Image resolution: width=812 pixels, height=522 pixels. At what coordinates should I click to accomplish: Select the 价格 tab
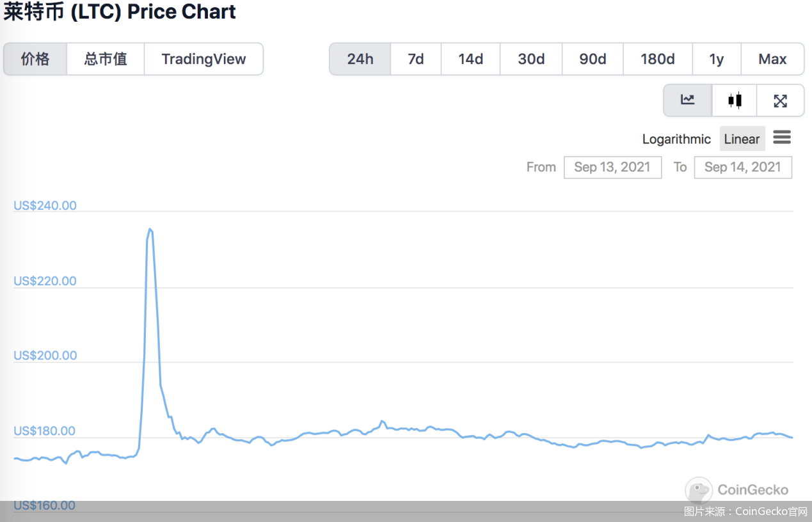pyautogui.click(x=35, y=59)
